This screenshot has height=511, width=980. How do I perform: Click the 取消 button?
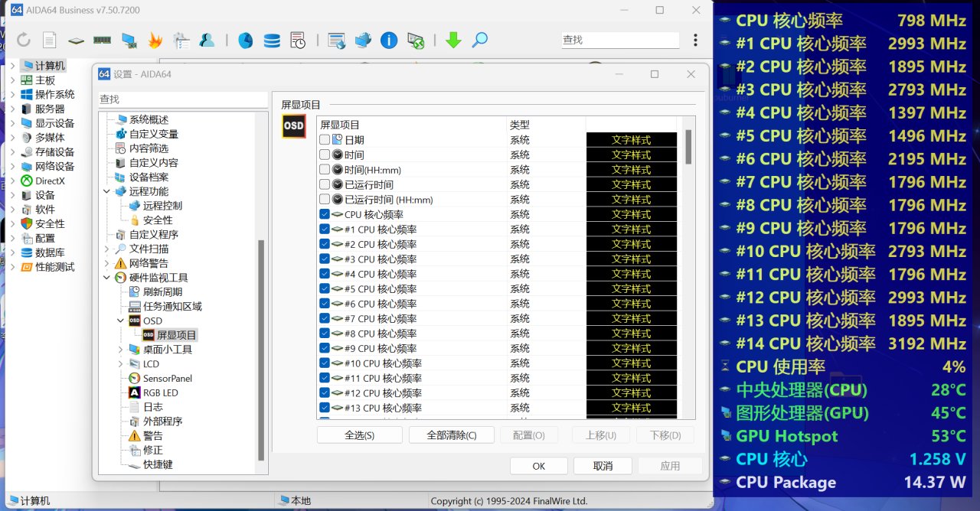click(603, 466)
